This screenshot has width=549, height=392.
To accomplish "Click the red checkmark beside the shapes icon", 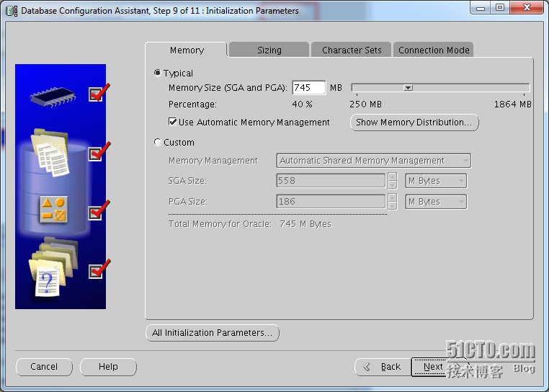I will pos(99,210).
